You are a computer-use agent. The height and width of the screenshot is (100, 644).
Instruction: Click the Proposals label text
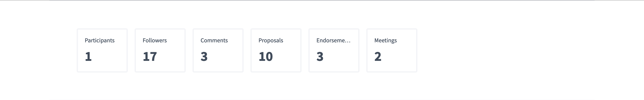point(271,40)
